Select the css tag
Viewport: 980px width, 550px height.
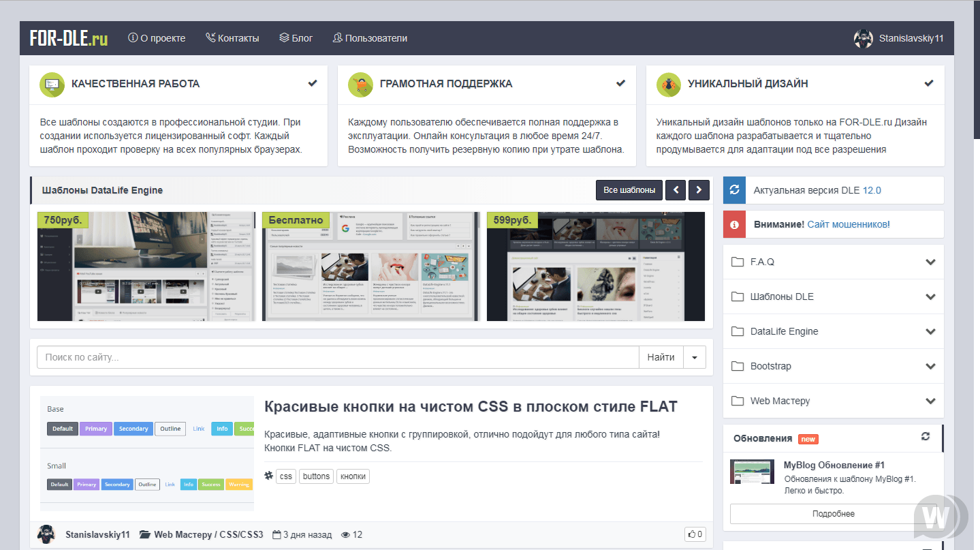point(286,476)
